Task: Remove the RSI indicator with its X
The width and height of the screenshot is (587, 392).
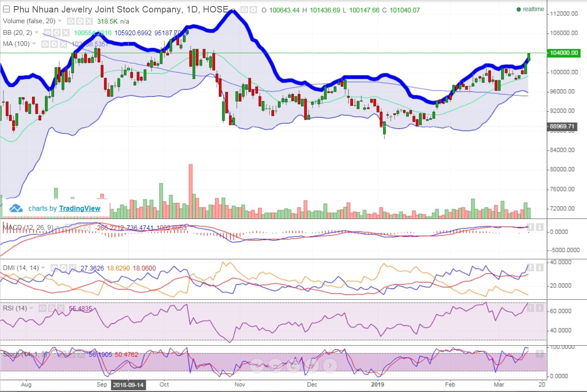Action: click(61, 309)
